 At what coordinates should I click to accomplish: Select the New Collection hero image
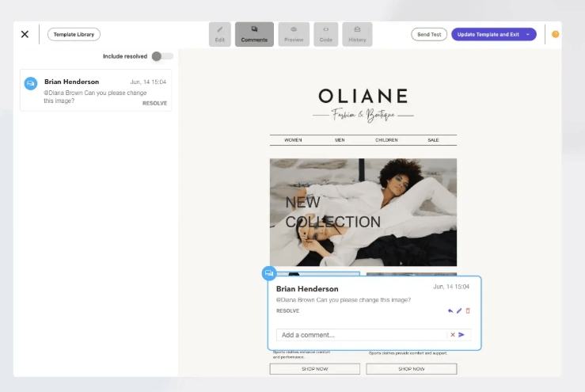point(363,212)
